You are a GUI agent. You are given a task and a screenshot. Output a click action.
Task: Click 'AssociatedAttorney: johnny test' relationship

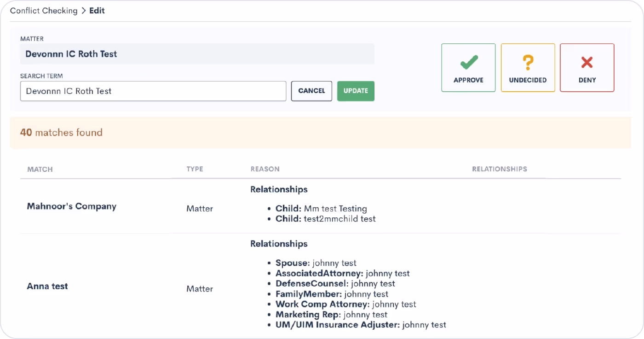[x=343, y=273]
